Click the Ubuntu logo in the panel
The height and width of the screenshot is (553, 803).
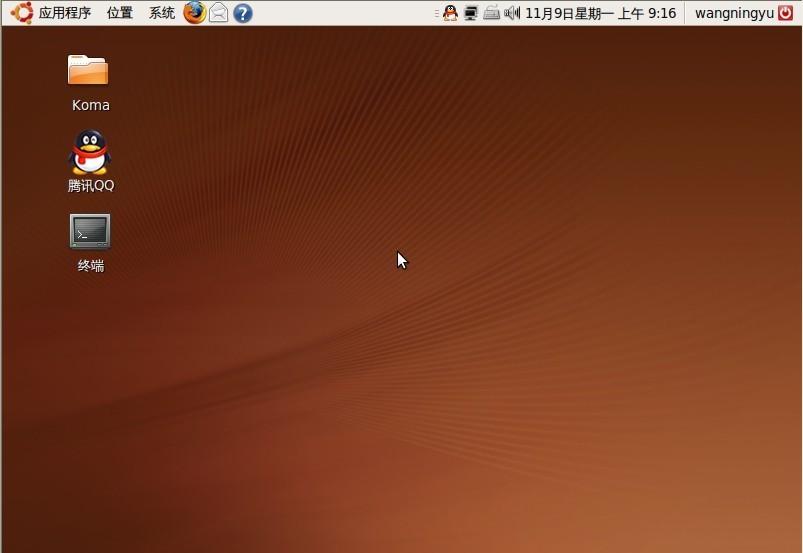coord(22,13)
